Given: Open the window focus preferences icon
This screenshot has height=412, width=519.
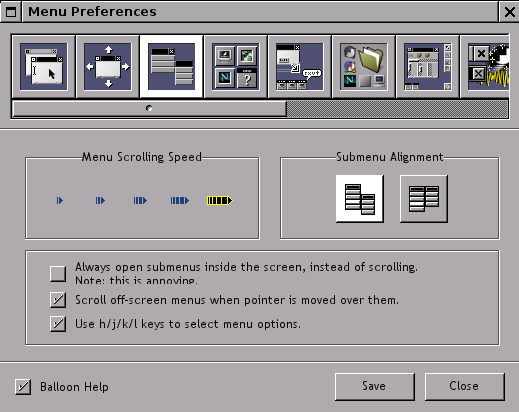Looking at the screenshot, I should click(x=43, y=67).
